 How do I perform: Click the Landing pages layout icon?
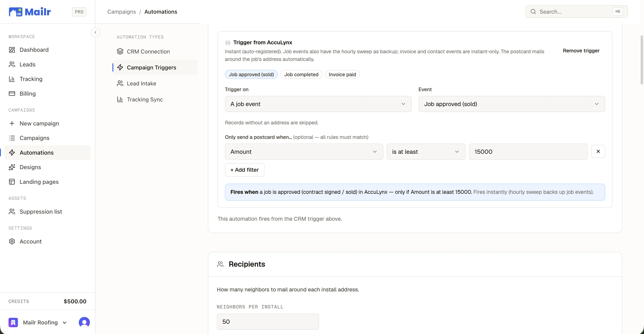coord(12,182)
